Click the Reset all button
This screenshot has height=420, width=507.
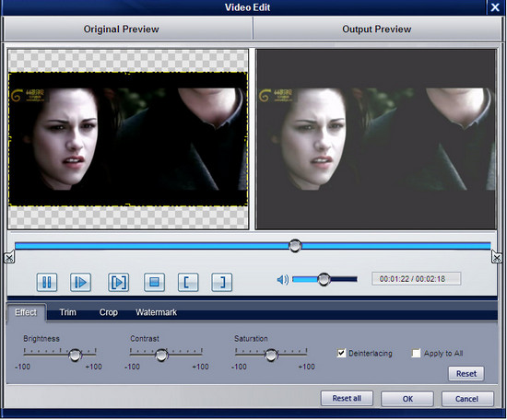pos(347,398)
